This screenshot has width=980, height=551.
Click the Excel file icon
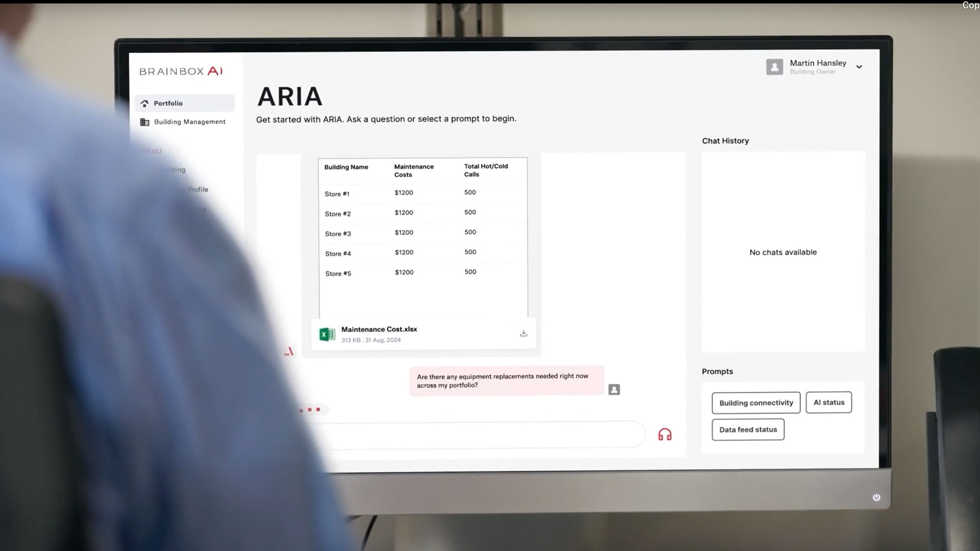click(x=327, y=335)
